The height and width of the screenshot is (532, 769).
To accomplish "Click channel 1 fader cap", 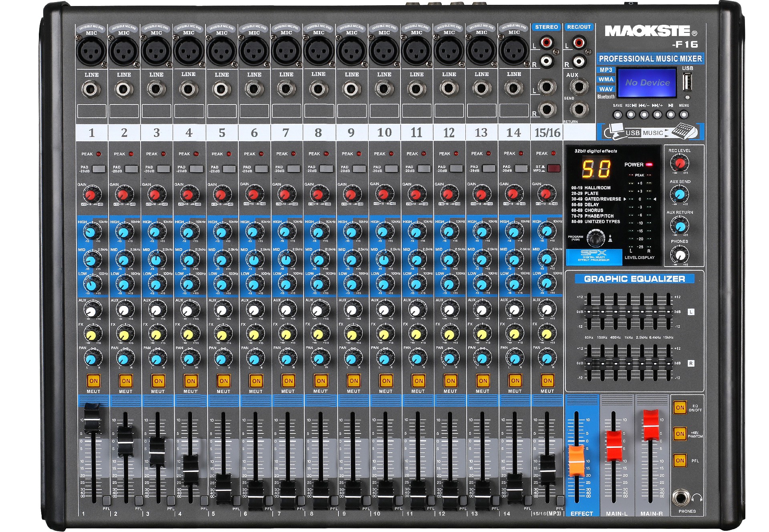I will (x=92, y=419).
